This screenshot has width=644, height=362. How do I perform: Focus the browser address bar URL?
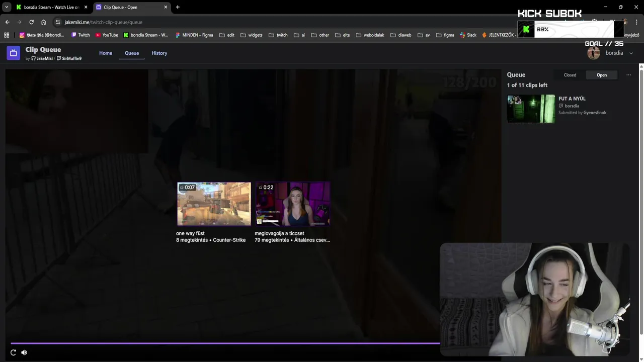pos(103,22)
